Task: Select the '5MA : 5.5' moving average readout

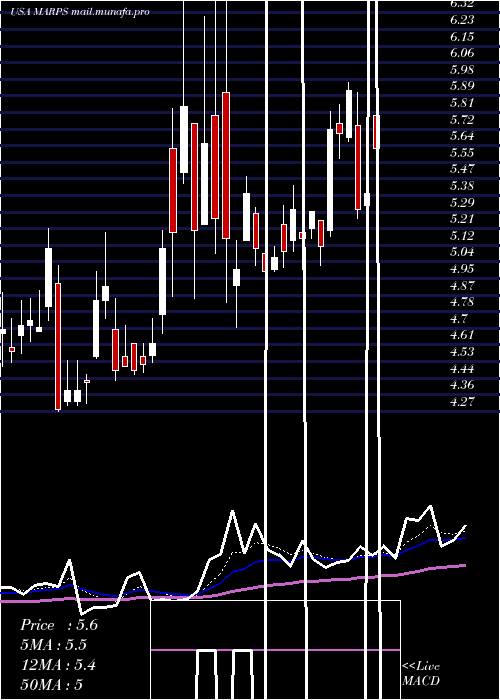Action: 54,645
